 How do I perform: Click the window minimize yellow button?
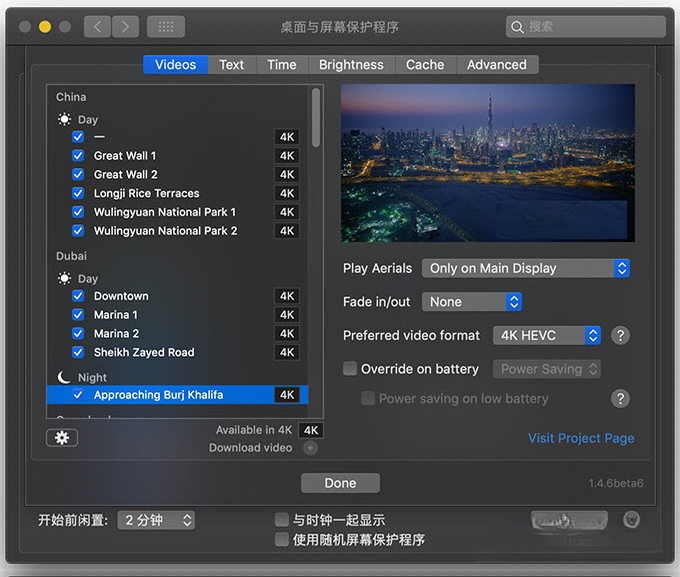(x=45, y=27)
